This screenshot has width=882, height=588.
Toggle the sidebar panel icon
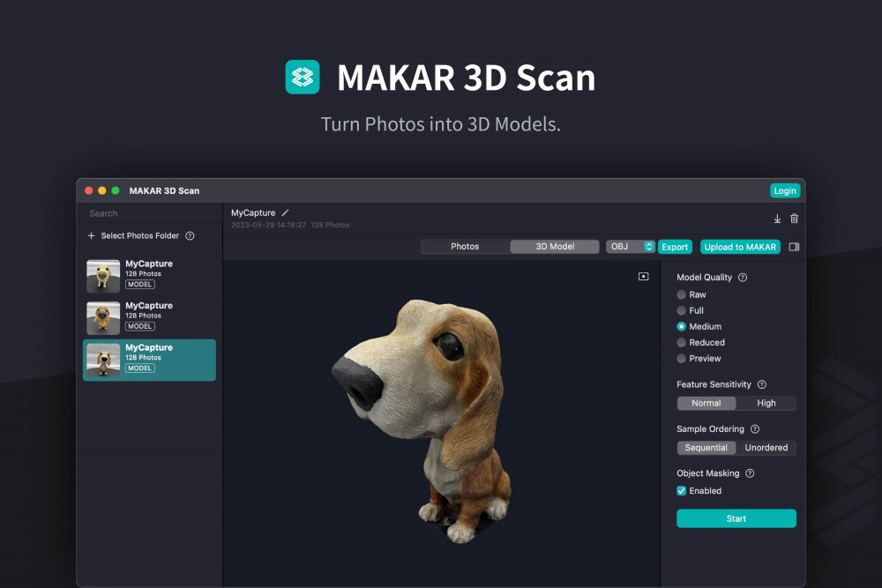pyautogui.click(x=794, y=247)
